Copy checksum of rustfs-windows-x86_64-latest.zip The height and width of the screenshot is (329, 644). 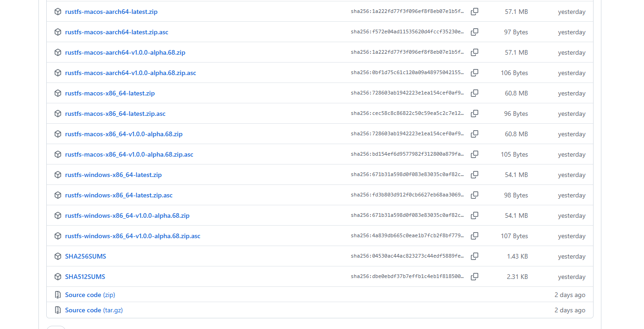click(x=475, y=175)
